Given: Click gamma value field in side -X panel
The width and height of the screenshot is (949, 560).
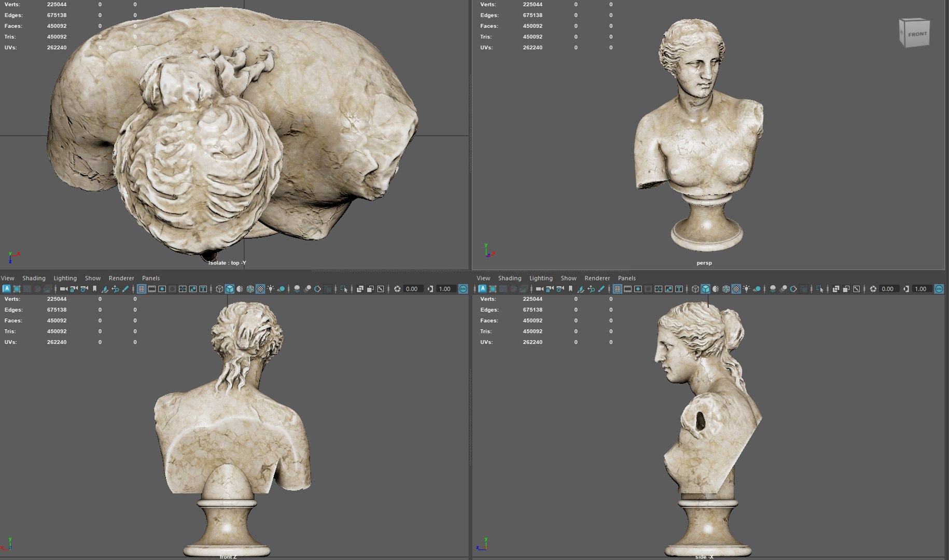Looking at the screenshot, I should pyautogui.click(x=923, y=289).
